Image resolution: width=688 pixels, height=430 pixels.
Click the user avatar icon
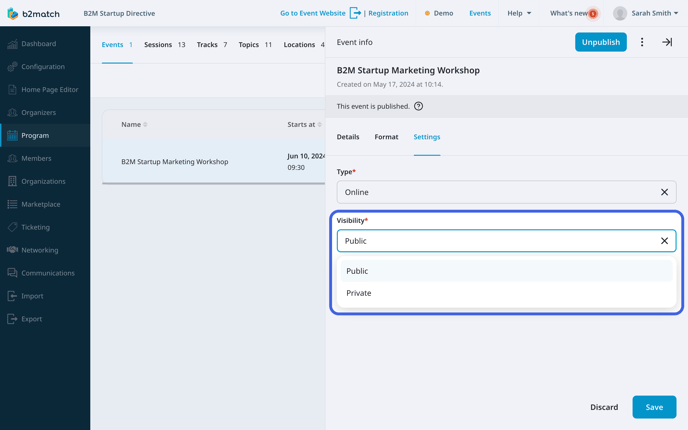(x=620, y=14)
